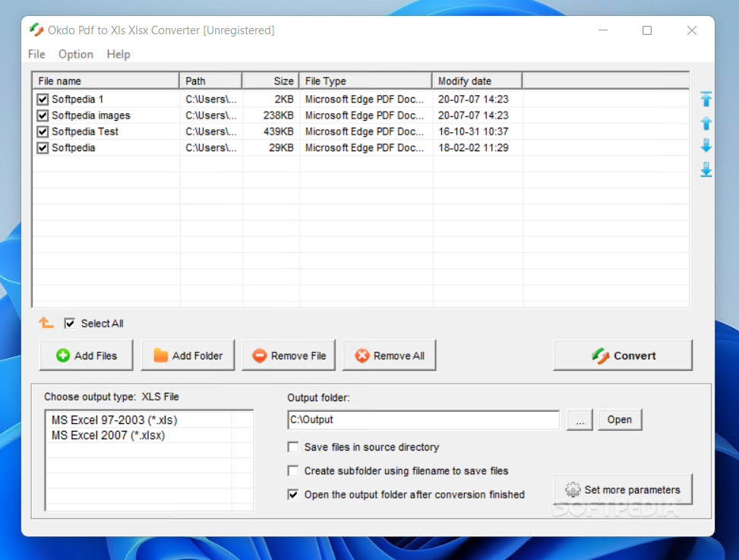
Task: Click Open to view output folder
Action: [619, 419]
